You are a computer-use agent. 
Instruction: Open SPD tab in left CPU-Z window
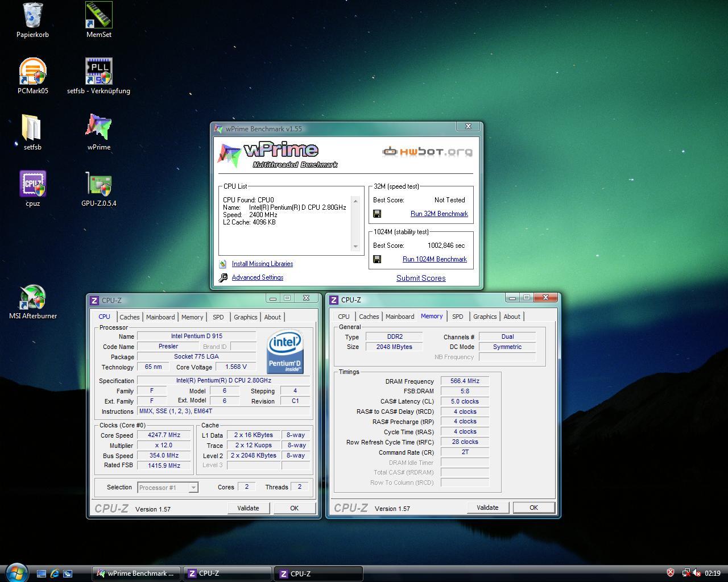click(218, 317)
